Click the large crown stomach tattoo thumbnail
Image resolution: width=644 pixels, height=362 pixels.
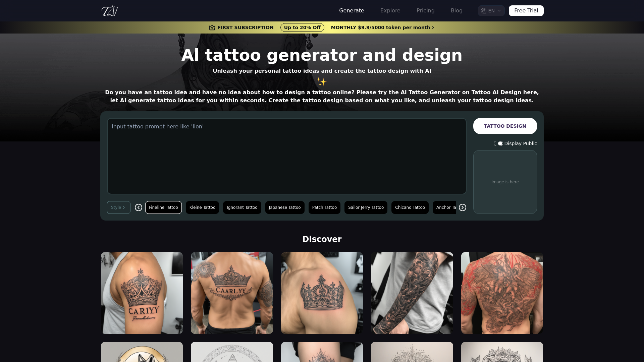coord(322,292)
